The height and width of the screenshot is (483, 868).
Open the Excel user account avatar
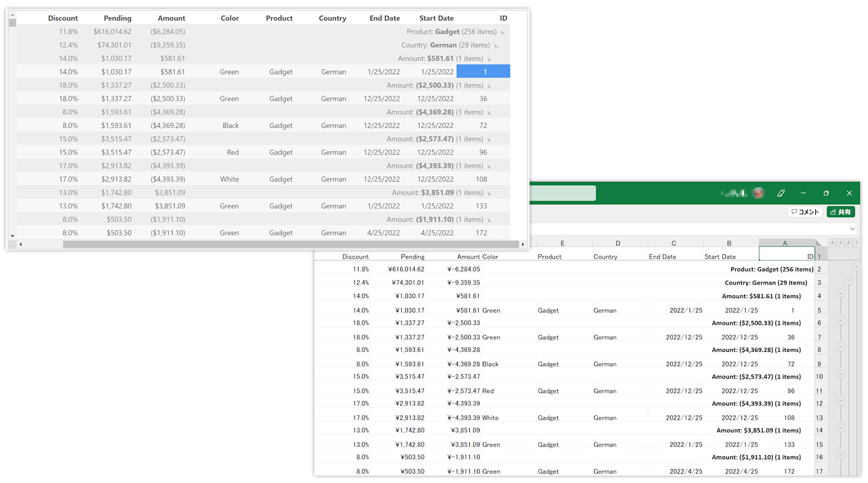tap(758, 193)
